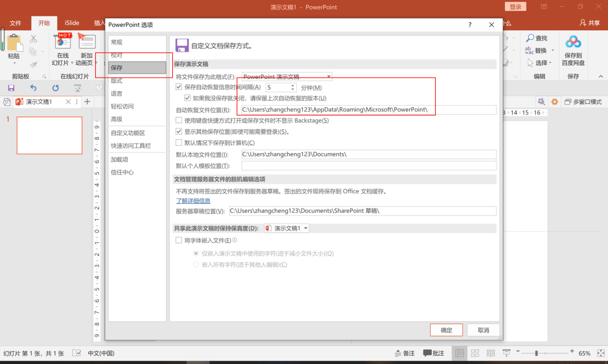This screenshot has width=608, height=364.
Task: Click the fit slide to window icon
Action: pos(601,353)
